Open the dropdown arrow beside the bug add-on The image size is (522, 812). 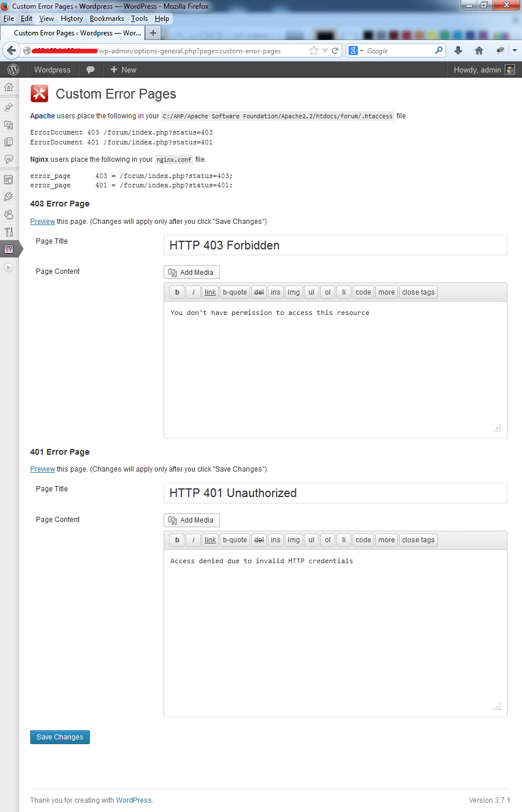click(x=514, y=50)
